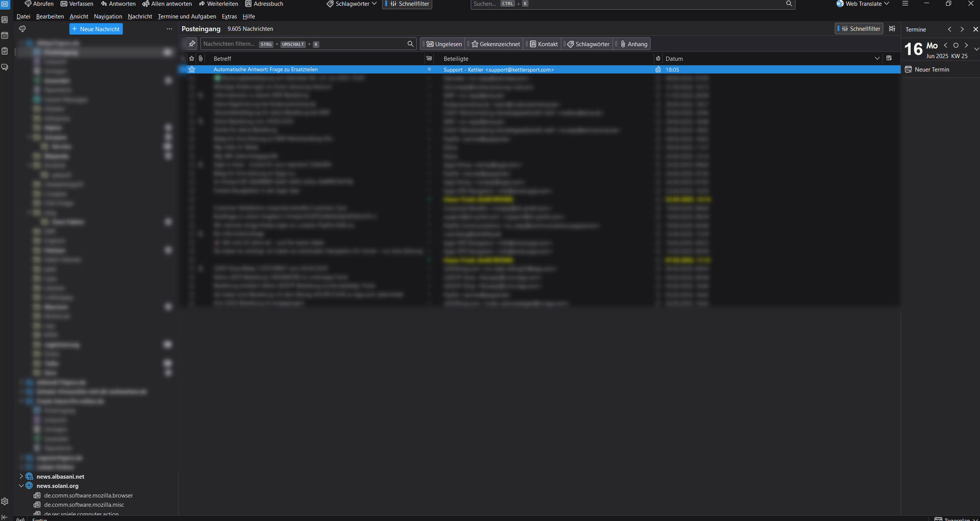
Task: Click Weiterleiten to forward the message
Action: click(218, 4)
